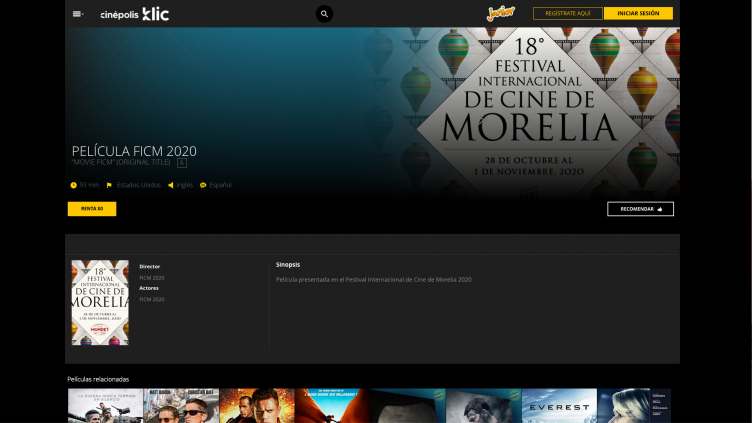Click the clock duration icon
This screenshot has width=752, height=423.
point(73,185)
